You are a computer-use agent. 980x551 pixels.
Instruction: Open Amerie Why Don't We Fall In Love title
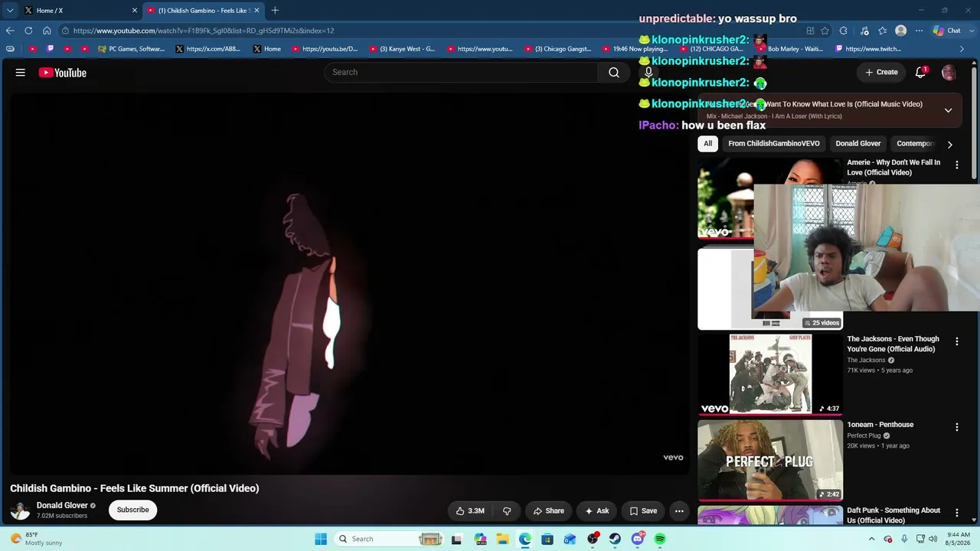click(x=893, y=168)
